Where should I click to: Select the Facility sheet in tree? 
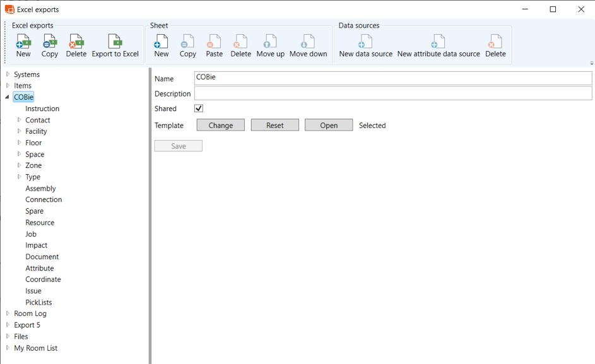click(36, 131)
